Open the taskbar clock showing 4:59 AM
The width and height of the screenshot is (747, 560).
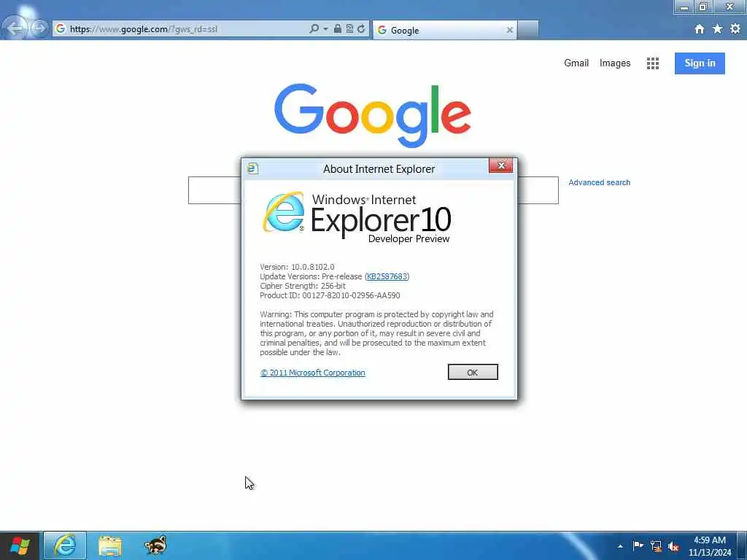click(x=709, y=546)
